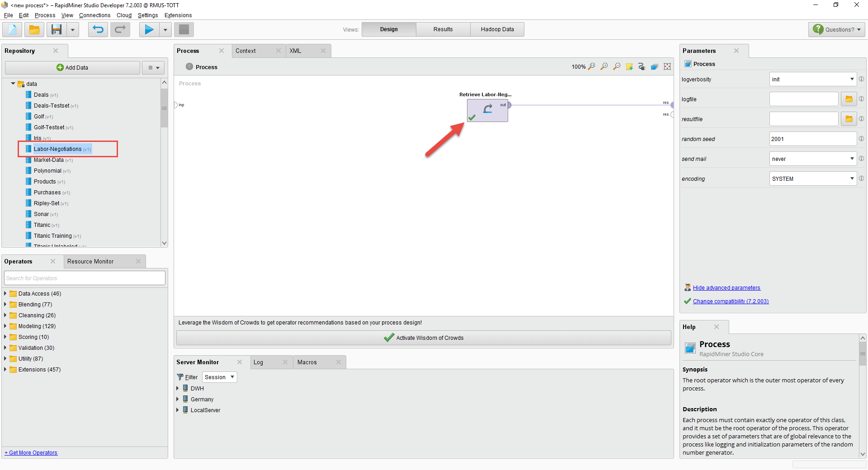Select the Golf dataset in repository
Image resolution: width=868 pixels, height=470 pixels.
point(39,117)
